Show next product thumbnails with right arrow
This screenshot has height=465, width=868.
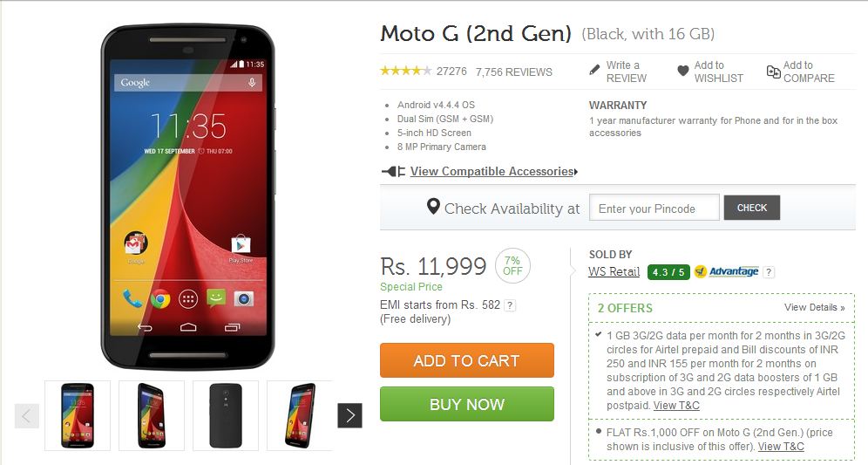349,415
